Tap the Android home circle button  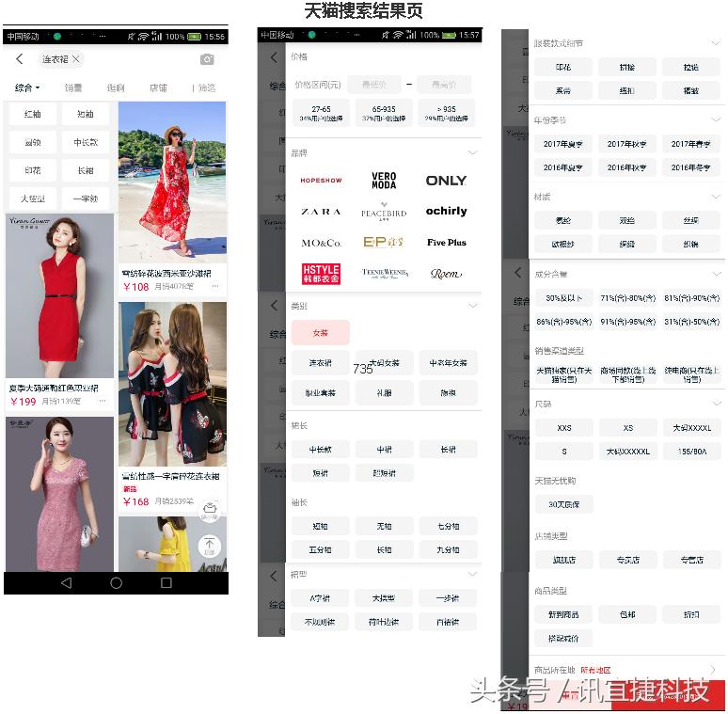pyautogui.click(x=116, y=583)
